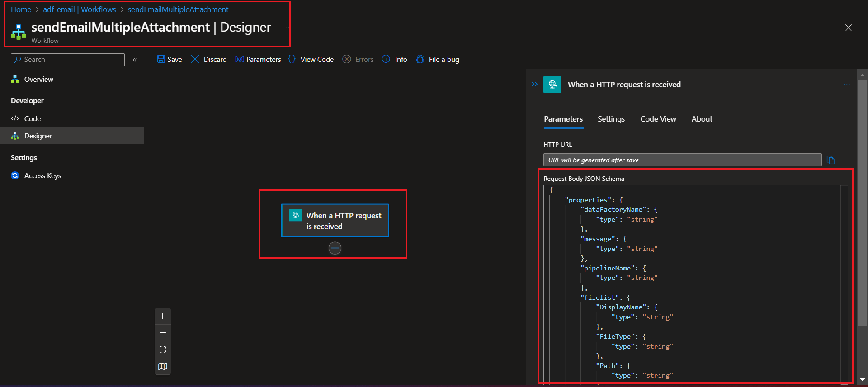Image resolution: width=868 pixels, height=387 pixels.
Task: Click the Code sidebar icon
Action: (15, 118)
